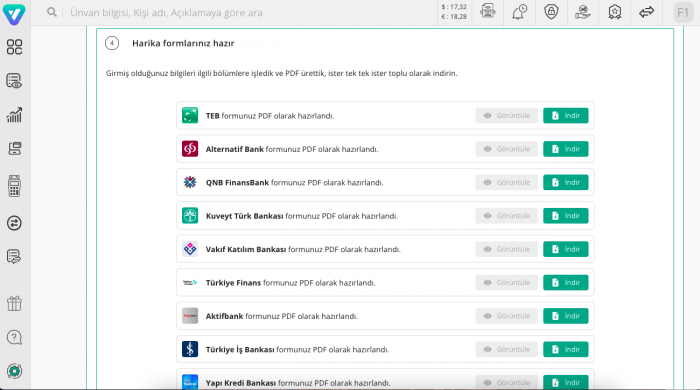Open the dashboard grid icon in sidebar
Image resolution: width=700 pixels, height=390 pixels.
click(14, 47)
